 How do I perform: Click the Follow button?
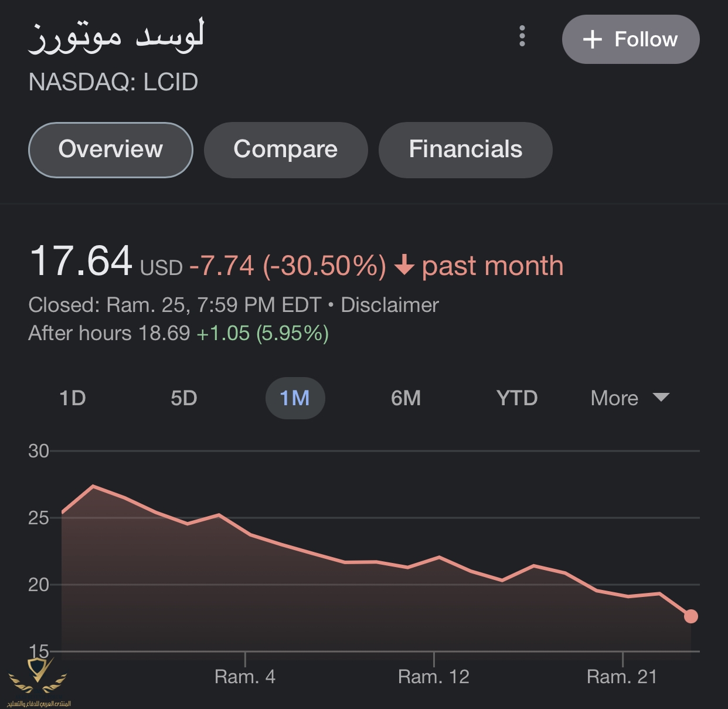631,39
